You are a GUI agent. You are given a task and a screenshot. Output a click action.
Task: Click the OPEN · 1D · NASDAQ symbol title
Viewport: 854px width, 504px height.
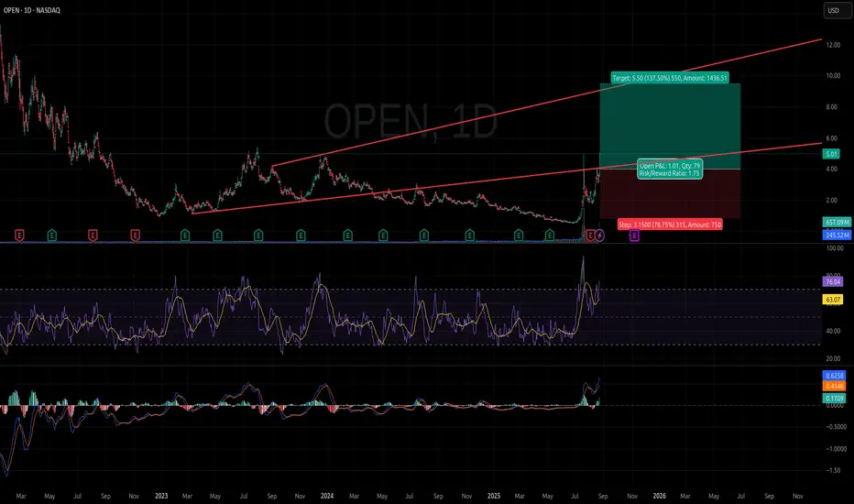(31, 10)
